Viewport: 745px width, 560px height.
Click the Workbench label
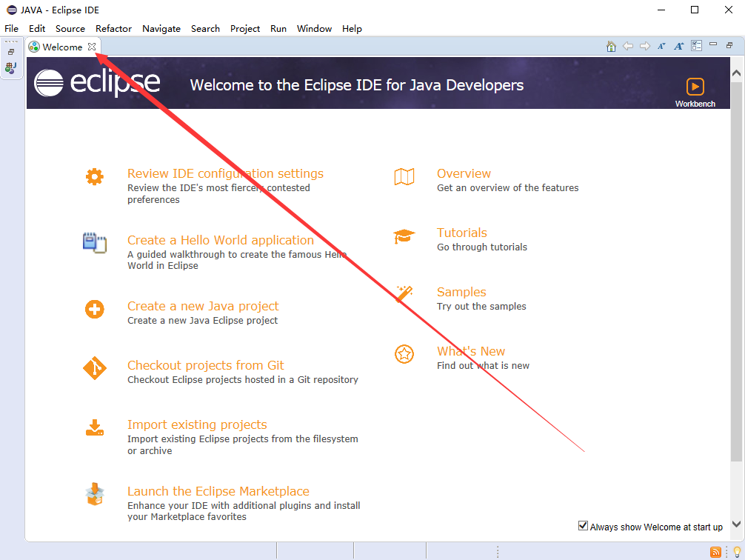pyautogui.click(x=695, y=104)
